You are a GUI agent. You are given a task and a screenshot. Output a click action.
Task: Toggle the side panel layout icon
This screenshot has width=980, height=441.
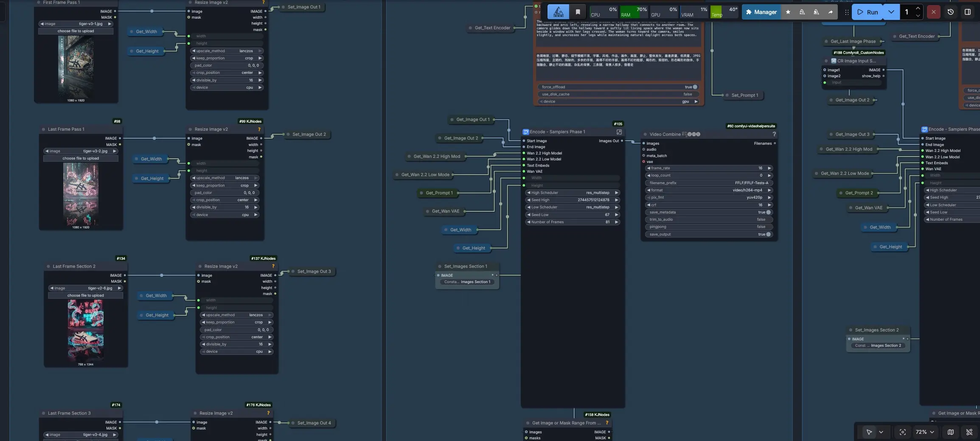pyautogui.click(x=968, y=12)
